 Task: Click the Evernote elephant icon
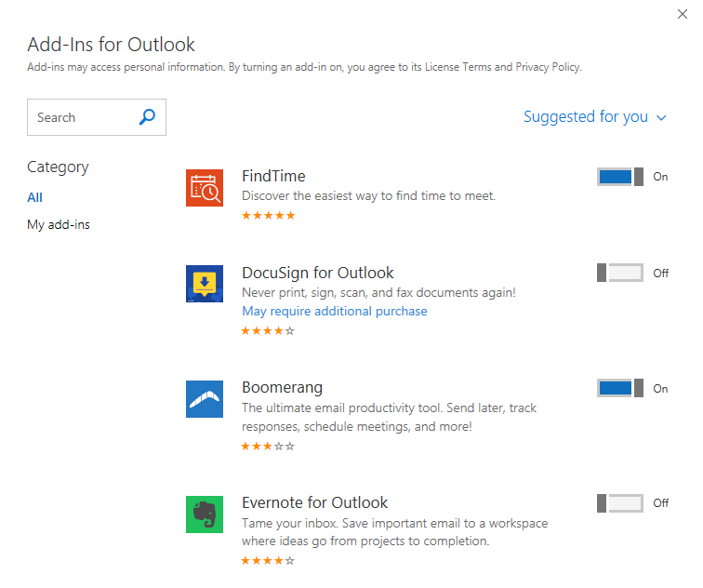coord(205,514)
